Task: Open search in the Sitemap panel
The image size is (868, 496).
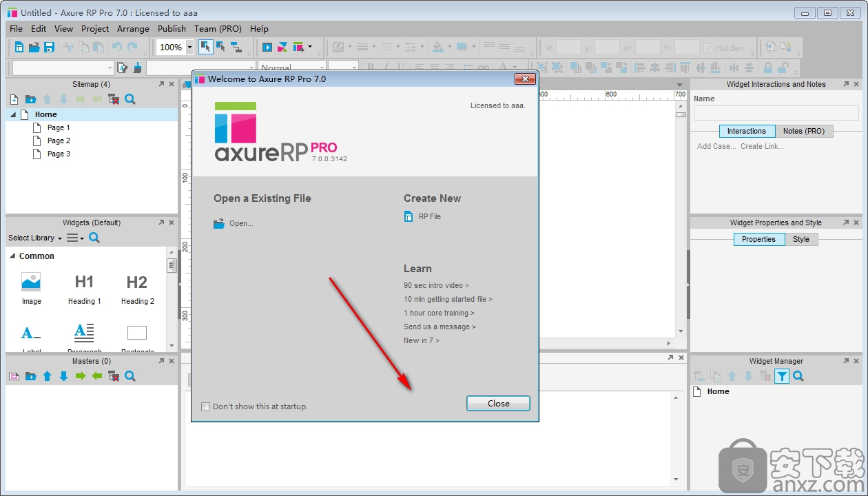Action: pyautogui.click(x=130, y=99)
